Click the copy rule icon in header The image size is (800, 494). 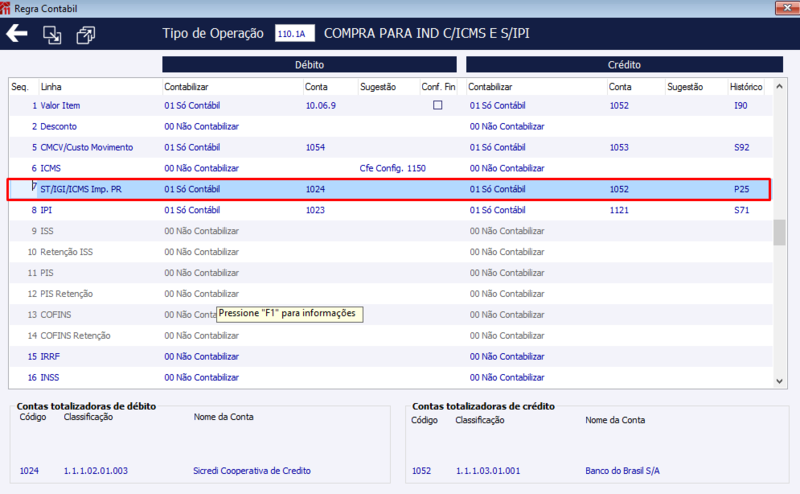pyautogui.click(x=85, y=35)
